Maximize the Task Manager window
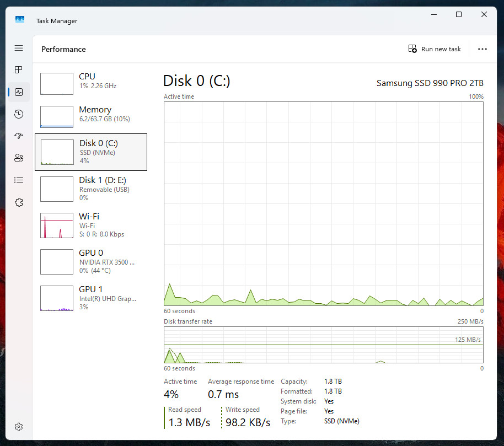504x446 pixels. [459, 14]
